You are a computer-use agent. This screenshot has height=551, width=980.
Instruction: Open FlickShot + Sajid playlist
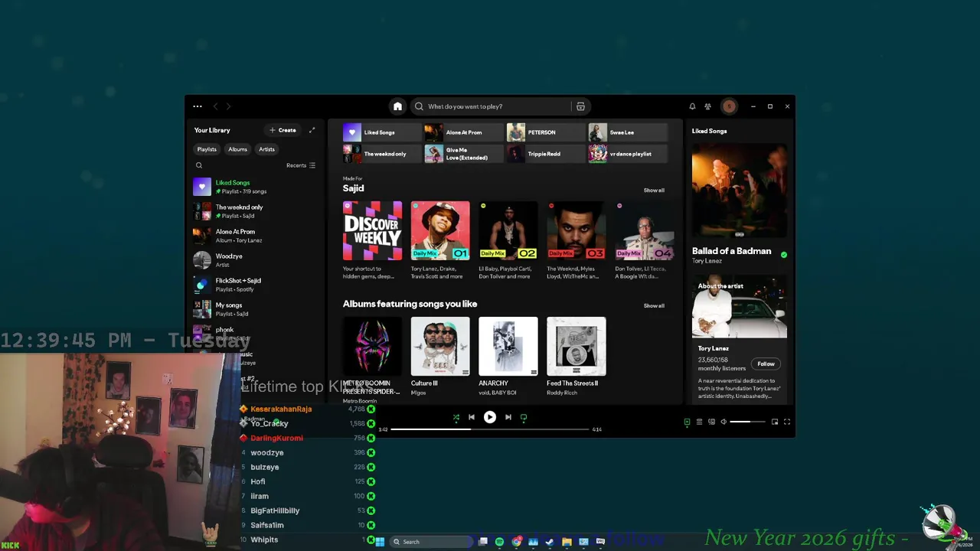point(256,285)
